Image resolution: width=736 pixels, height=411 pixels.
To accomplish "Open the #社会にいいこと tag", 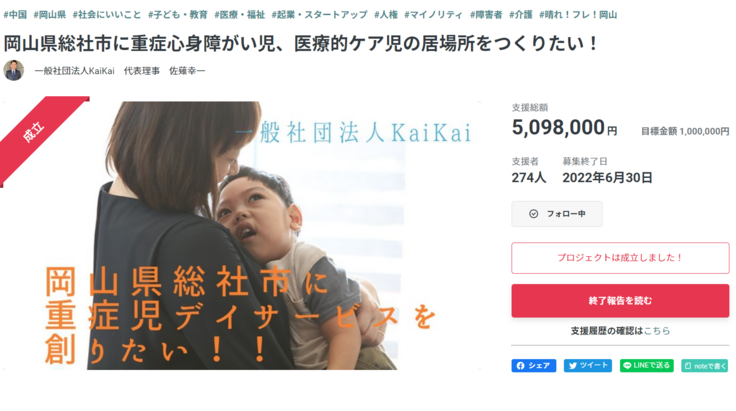I will (x=107, y=15).
